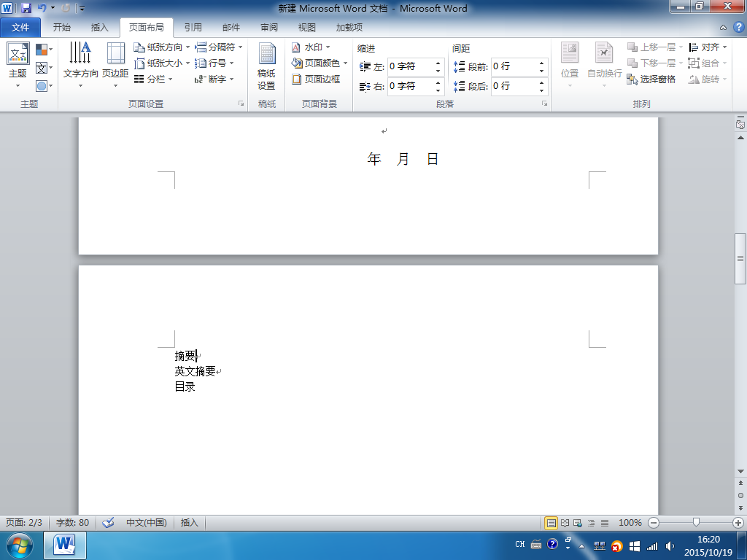Toggle the ruler button above scrollbar
The width and height of the screenshot is (747, 560).
click(740, 124)
